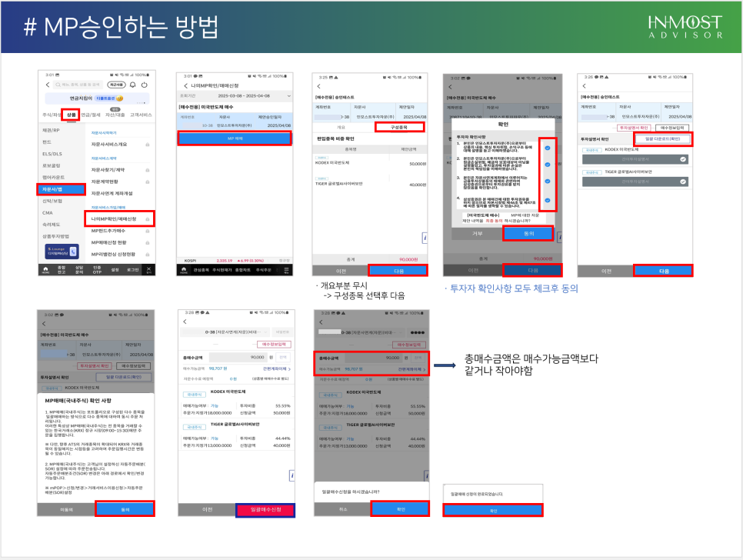Tap lock icon beside MP펀드추가매수
This screenshot has width=743, height=560.
pos(148,232)
